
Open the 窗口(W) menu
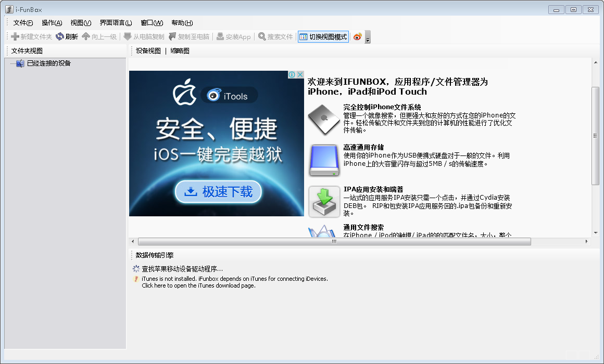152,23
